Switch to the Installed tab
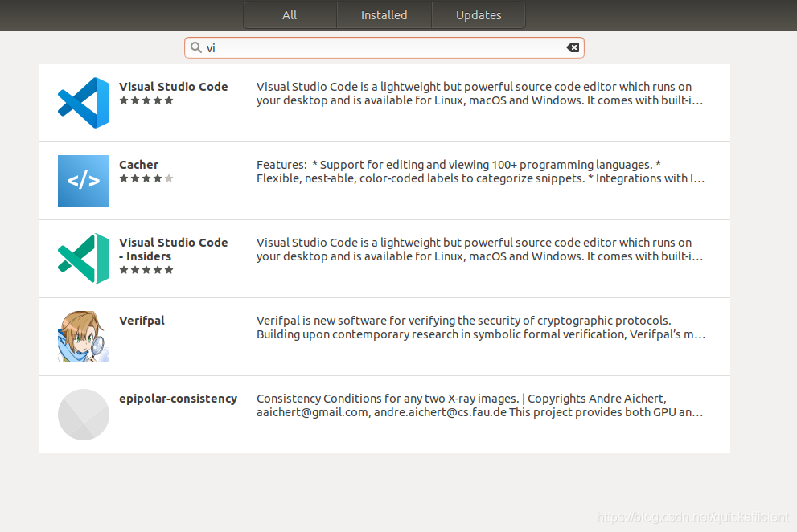Screen dimensions: 797x532 [x=384, y=14]
